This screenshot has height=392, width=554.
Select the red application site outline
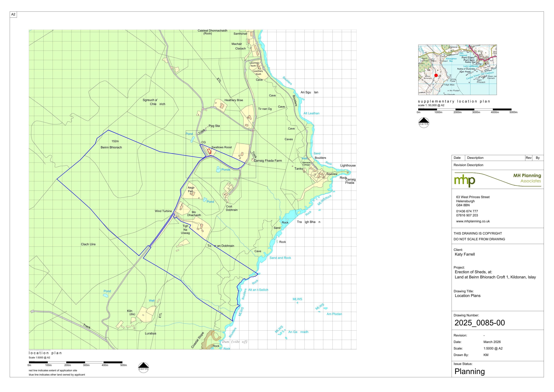click(x=209, y=151)
